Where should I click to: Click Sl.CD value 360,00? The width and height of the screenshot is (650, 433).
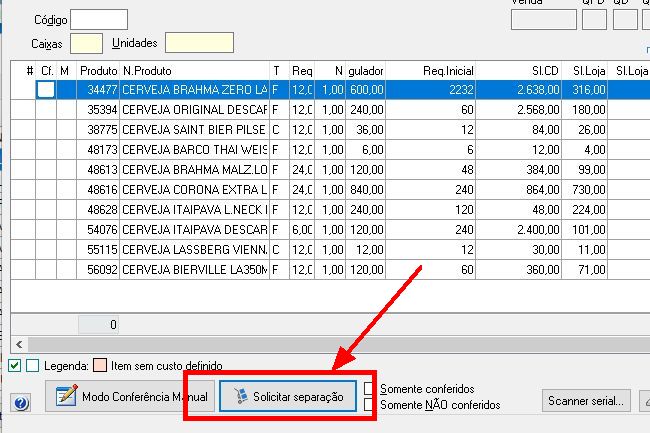coord(543,270)
